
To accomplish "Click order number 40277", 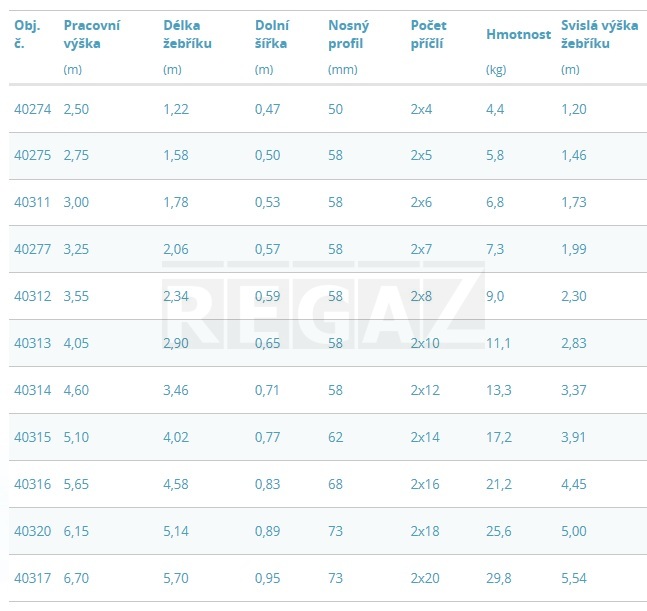I will [x=33, y=249].
